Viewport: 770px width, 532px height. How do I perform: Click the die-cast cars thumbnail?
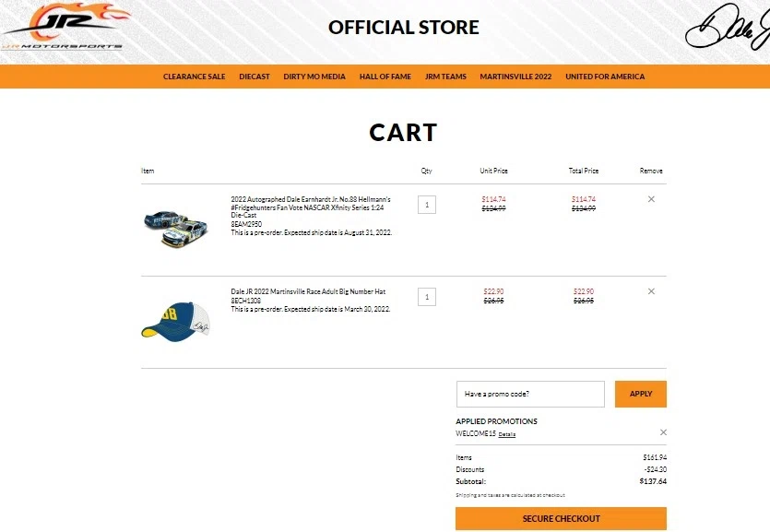pos(176,229)
